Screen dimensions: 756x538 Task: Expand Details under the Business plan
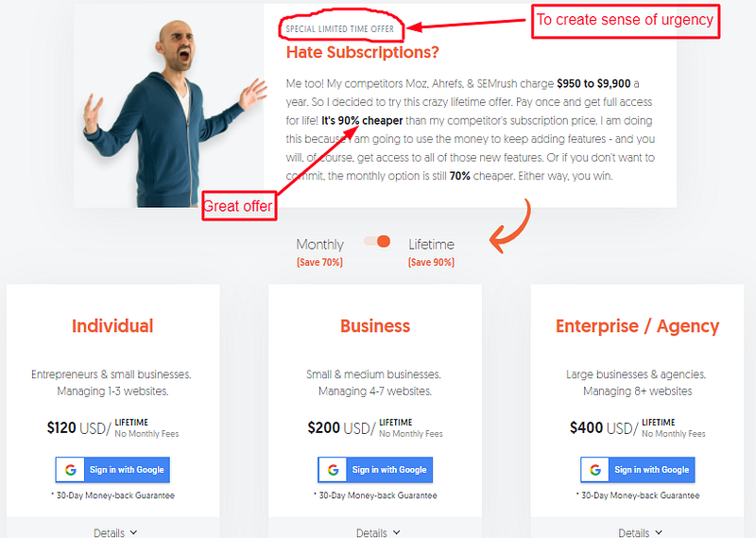click(378, 532)
